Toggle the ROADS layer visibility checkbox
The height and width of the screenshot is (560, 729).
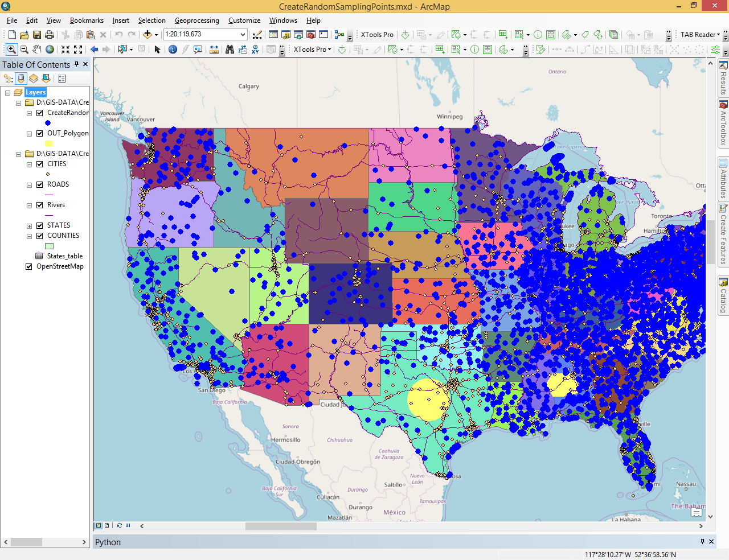tap(40, 184)
